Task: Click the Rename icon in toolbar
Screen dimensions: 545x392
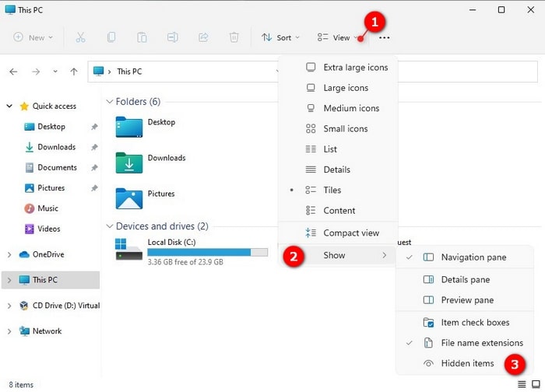Action: [173, 37]
